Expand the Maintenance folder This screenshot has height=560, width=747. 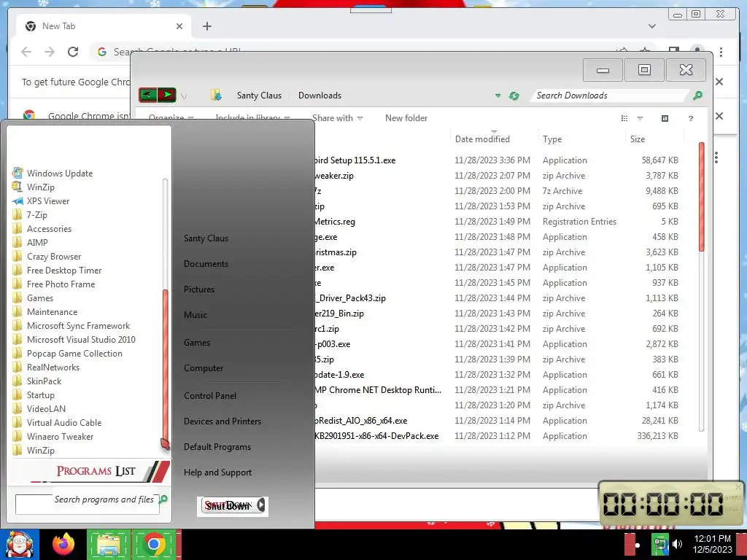44,312
